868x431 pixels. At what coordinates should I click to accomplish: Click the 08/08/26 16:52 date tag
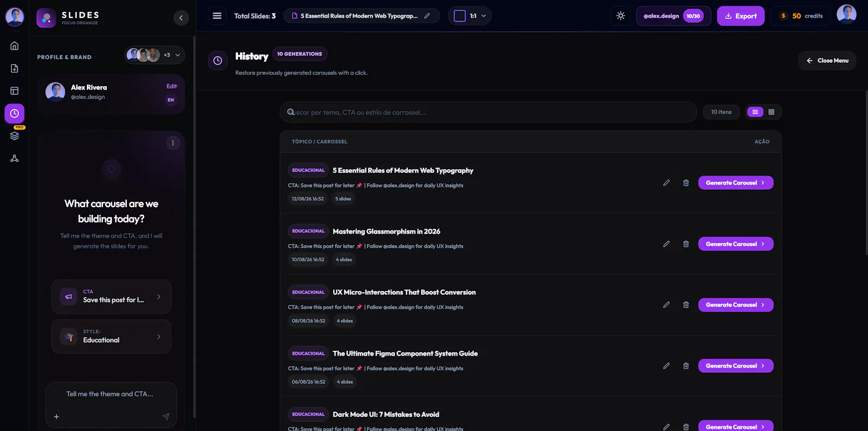[x=309, y=321]
